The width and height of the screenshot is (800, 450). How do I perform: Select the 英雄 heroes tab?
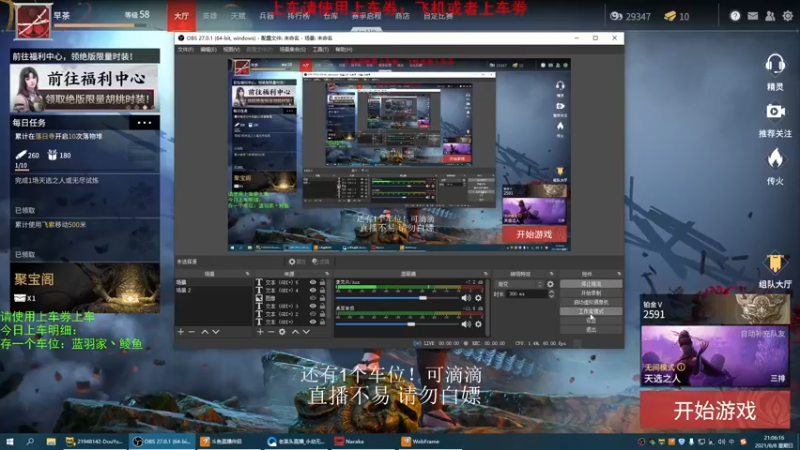(x=210, y=16)
